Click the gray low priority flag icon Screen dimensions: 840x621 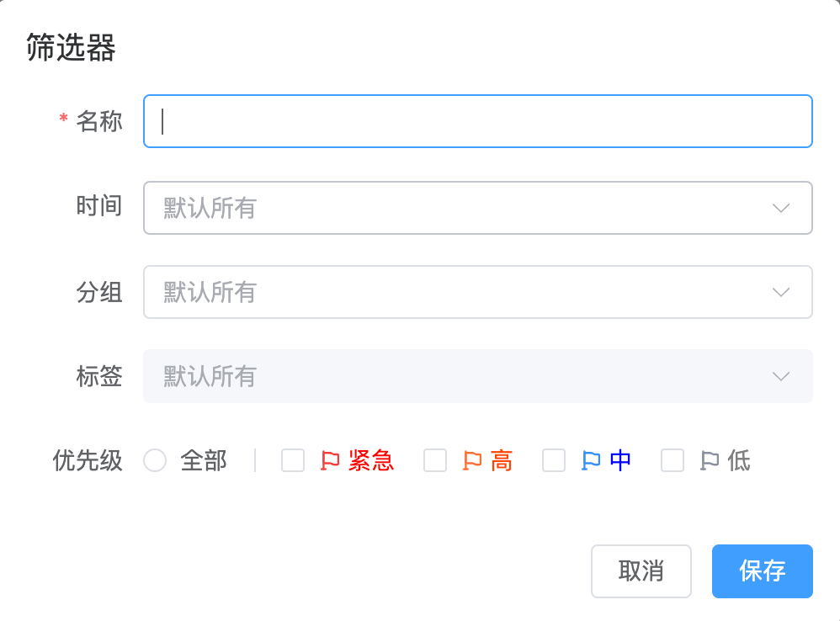tap(710, 460)
